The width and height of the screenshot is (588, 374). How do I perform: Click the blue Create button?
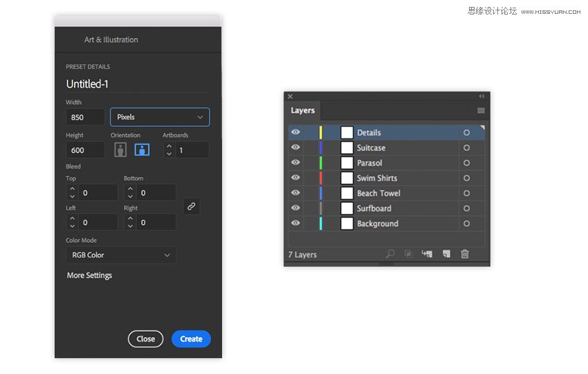pyautogui.click(x=191, y=339)
